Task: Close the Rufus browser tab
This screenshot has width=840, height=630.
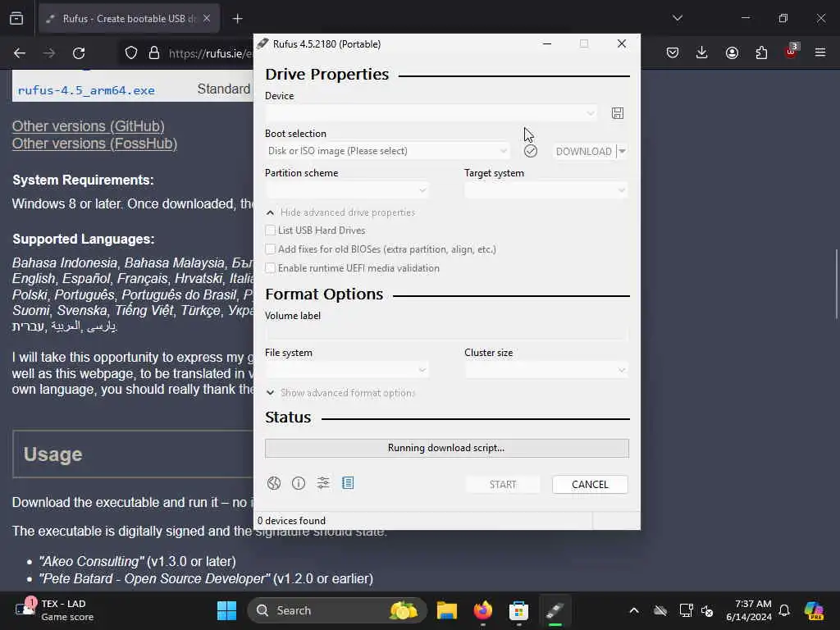Action: pos(207,19)
